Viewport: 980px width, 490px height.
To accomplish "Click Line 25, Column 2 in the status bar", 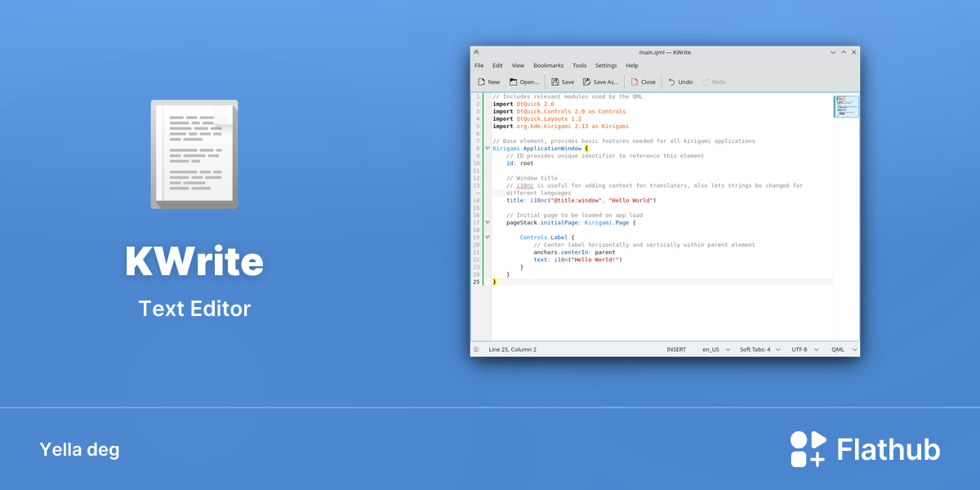I will [x=513, y=350].
